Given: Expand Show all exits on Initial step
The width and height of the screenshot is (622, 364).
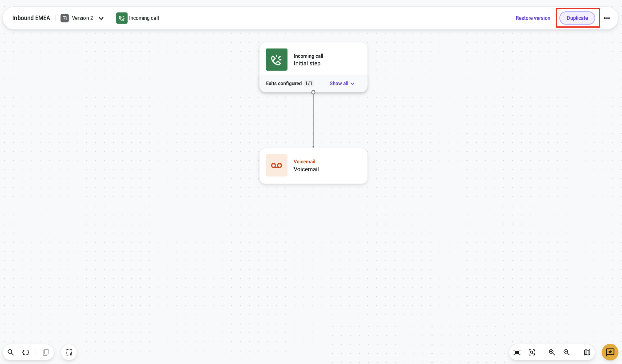Looking at the screenshot, I should 342,83.
